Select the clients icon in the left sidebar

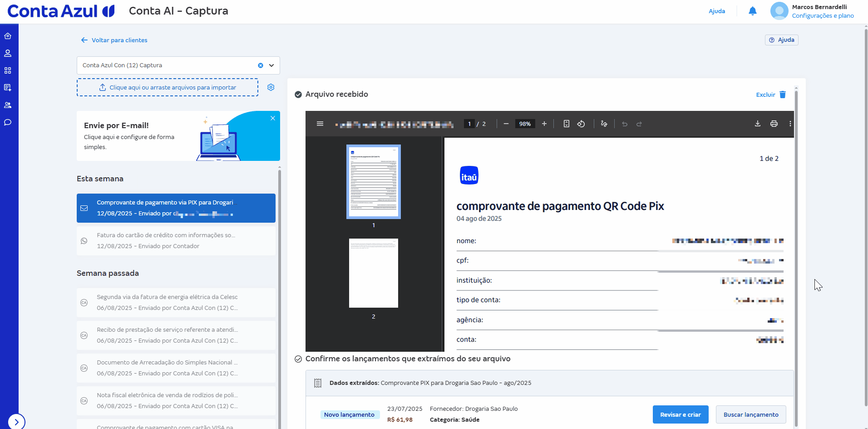coord(8,53)
